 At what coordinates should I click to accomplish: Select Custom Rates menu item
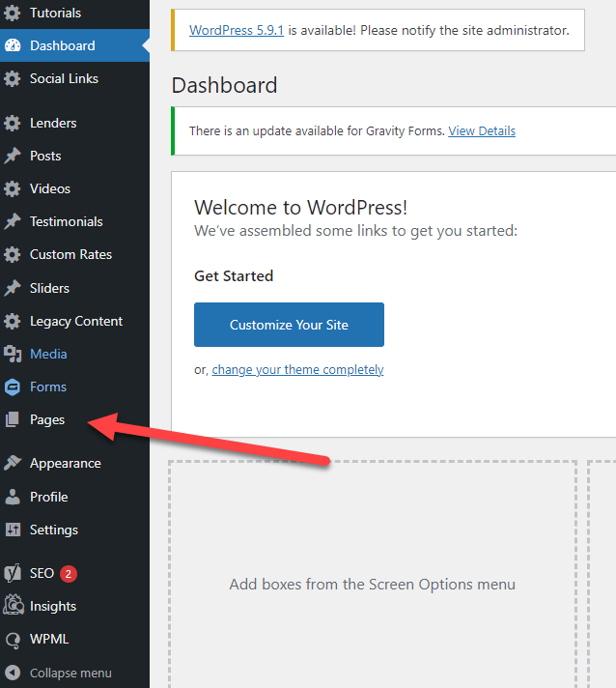tap(74, 254)
